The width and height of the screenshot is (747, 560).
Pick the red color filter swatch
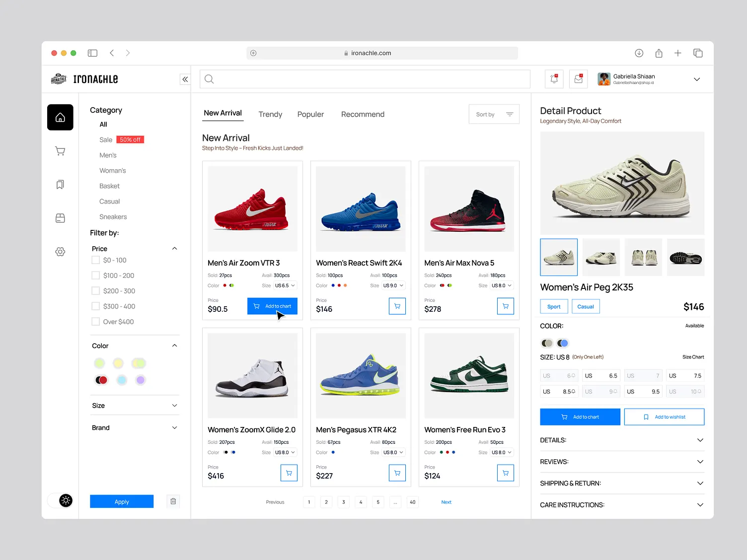(101, 380)
